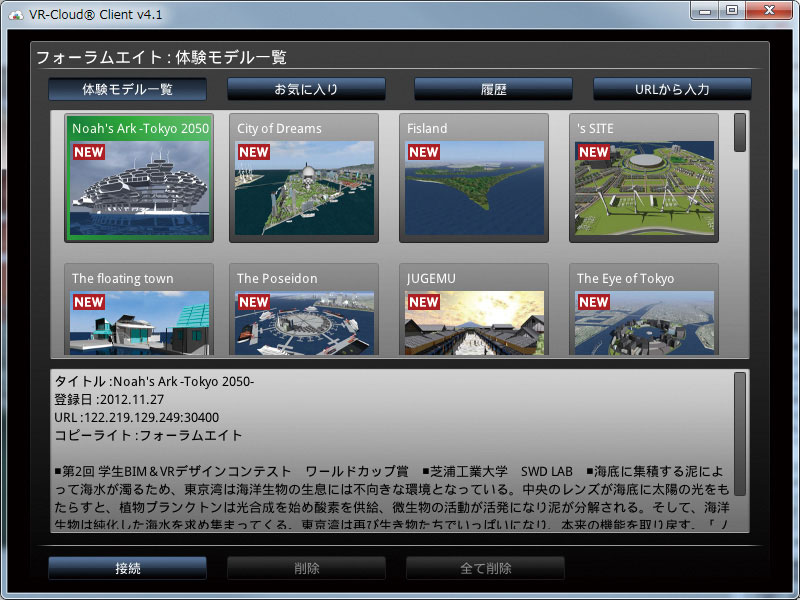The image size is (800, 600).
Task: Click the コピーライト :フォーラムエイト line
Action: point(148,435)
